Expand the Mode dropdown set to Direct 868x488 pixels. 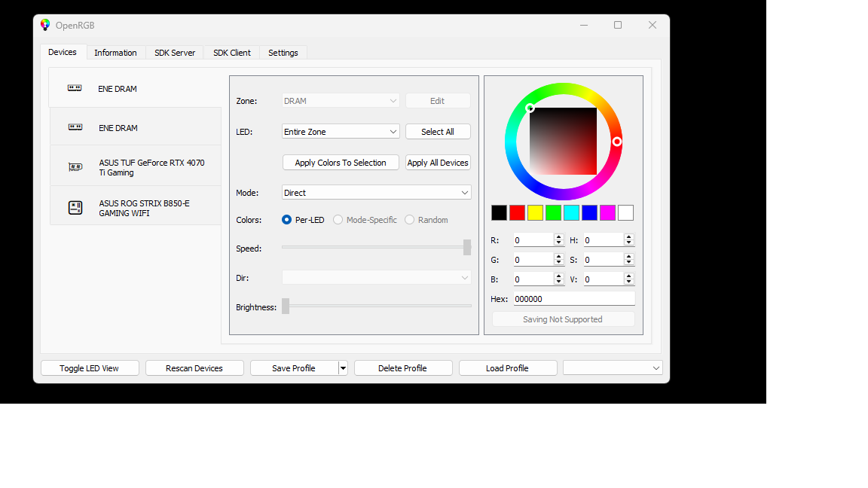coord(377,193)
